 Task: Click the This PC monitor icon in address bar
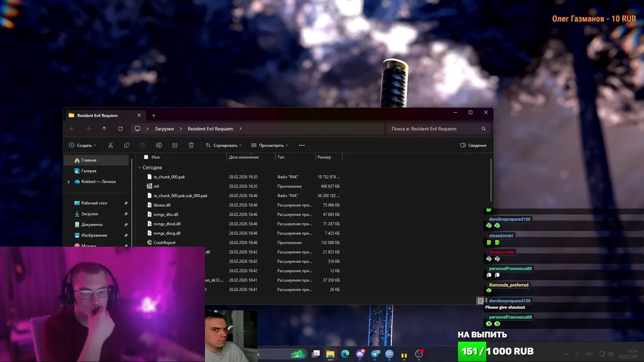pos(137,129)
